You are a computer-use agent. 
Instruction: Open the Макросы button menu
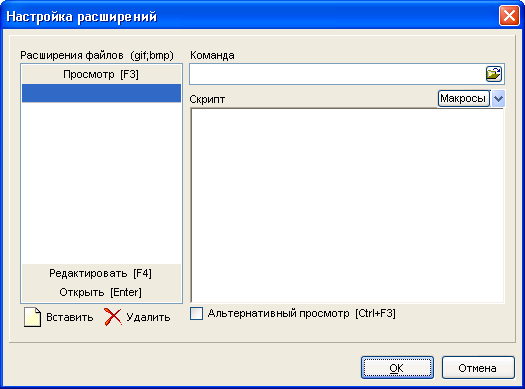coord(463,98)
